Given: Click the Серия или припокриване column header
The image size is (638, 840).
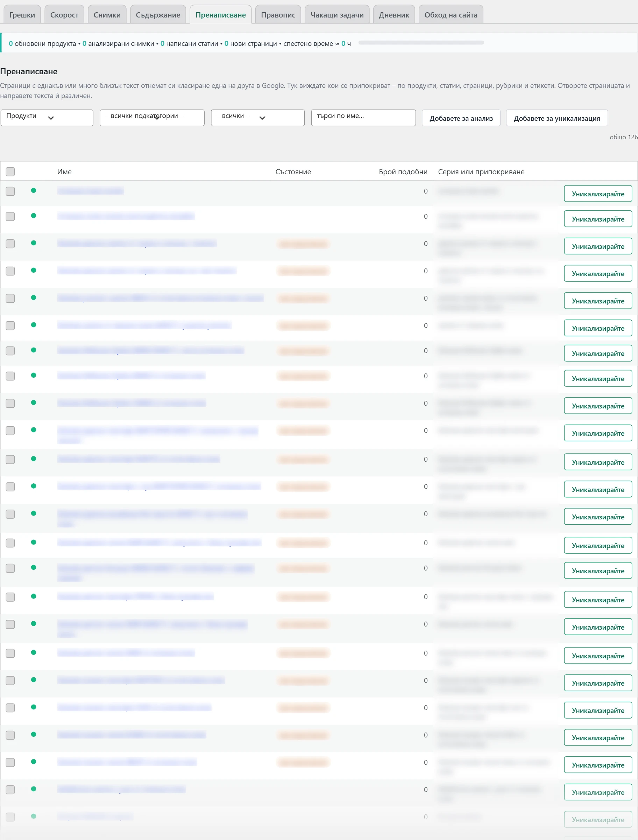Looking at the screenshot, I should [x=481, y=172].
